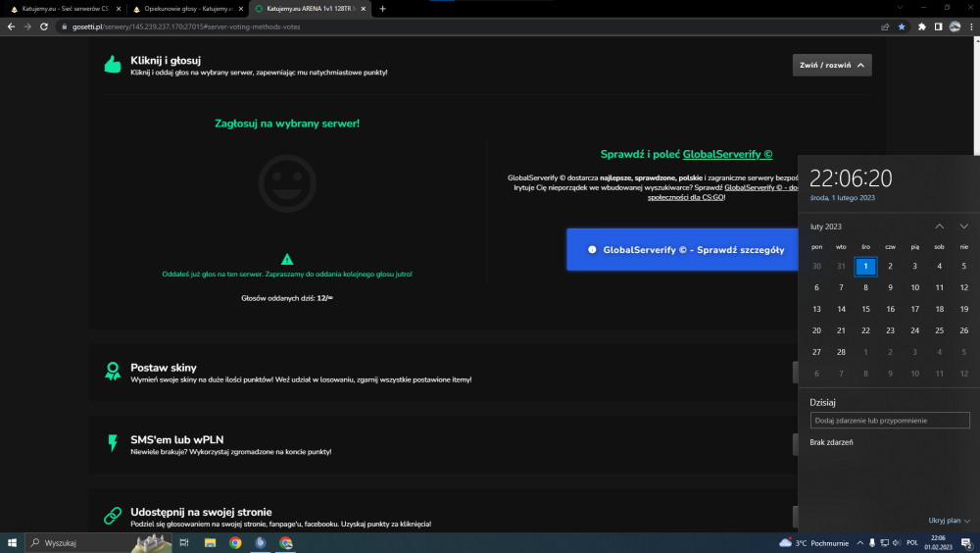
Task: Open the share page icon in address bar
Action: click(885, 26)
